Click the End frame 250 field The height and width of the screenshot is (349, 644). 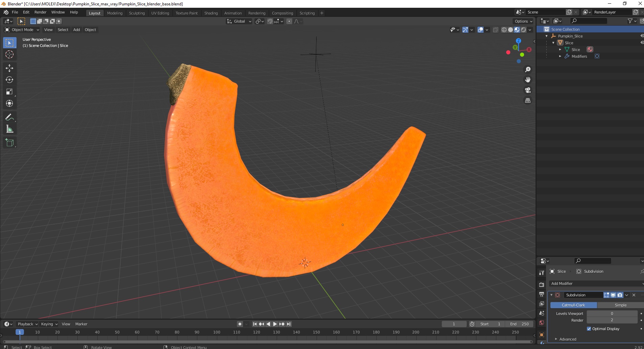[x=520, y=324]
